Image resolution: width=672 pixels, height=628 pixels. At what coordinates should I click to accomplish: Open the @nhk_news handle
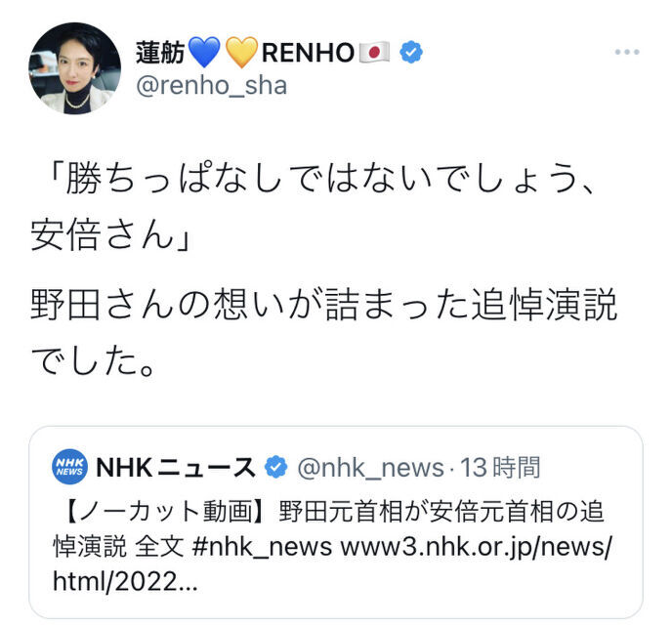370,467
